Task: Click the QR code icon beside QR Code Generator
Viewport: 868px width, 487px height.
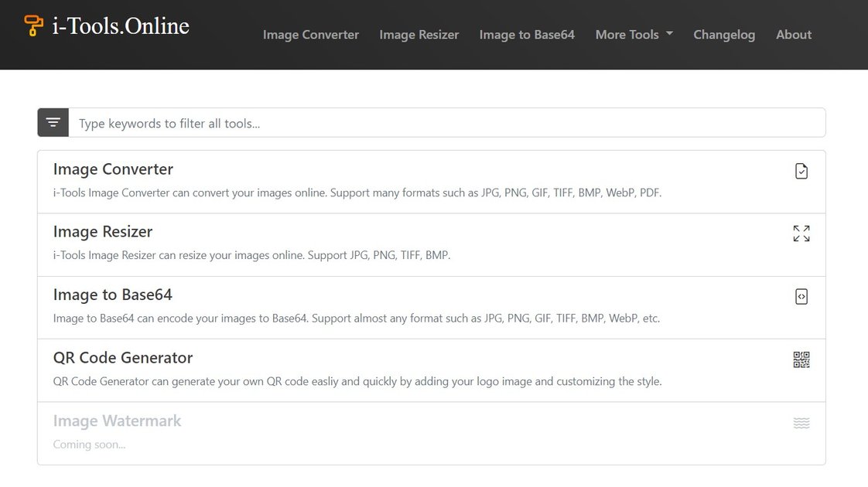Action: click(801, 359)
